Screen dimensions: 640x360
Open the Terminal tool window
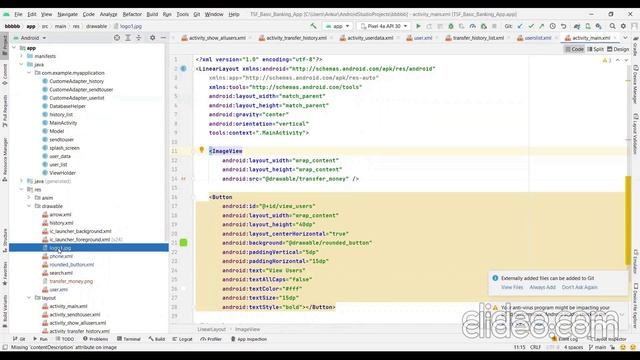click(129, 339)
